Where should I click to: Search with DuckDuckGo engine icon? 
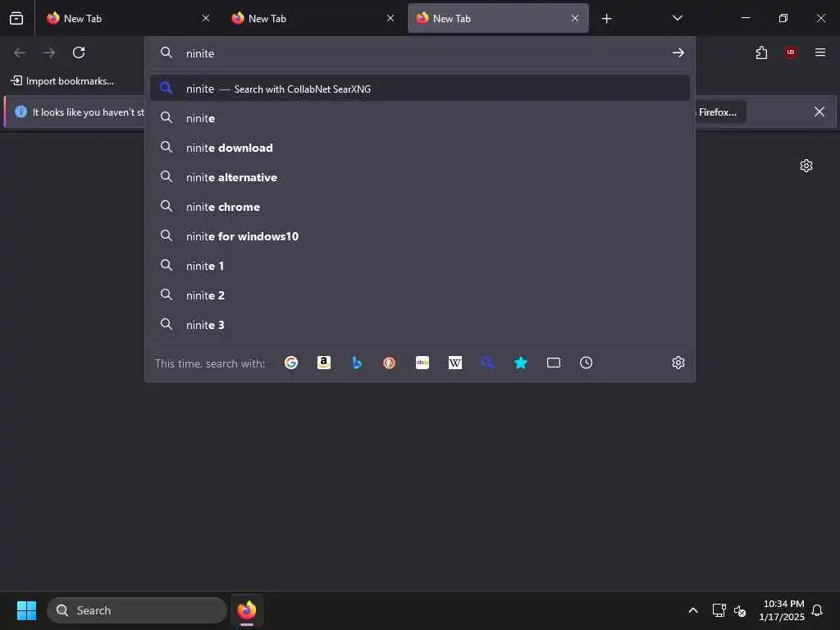[390, 363]
